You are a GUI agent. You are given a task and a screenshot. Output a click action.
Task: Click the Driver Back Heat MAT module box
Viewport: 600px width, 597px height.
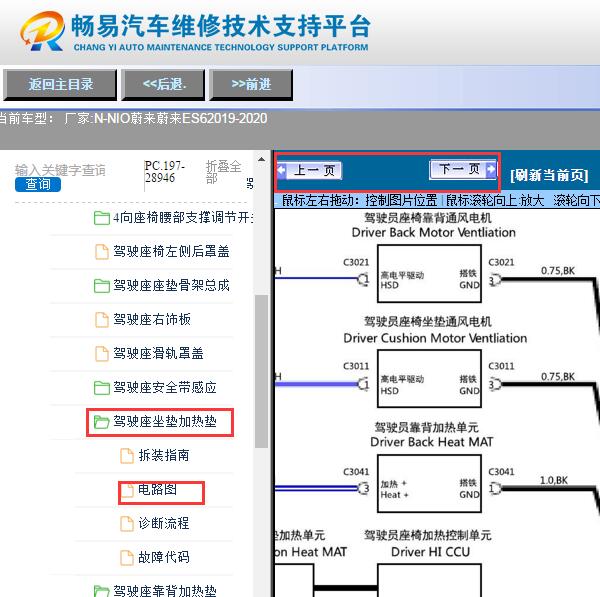click(429, 483)
